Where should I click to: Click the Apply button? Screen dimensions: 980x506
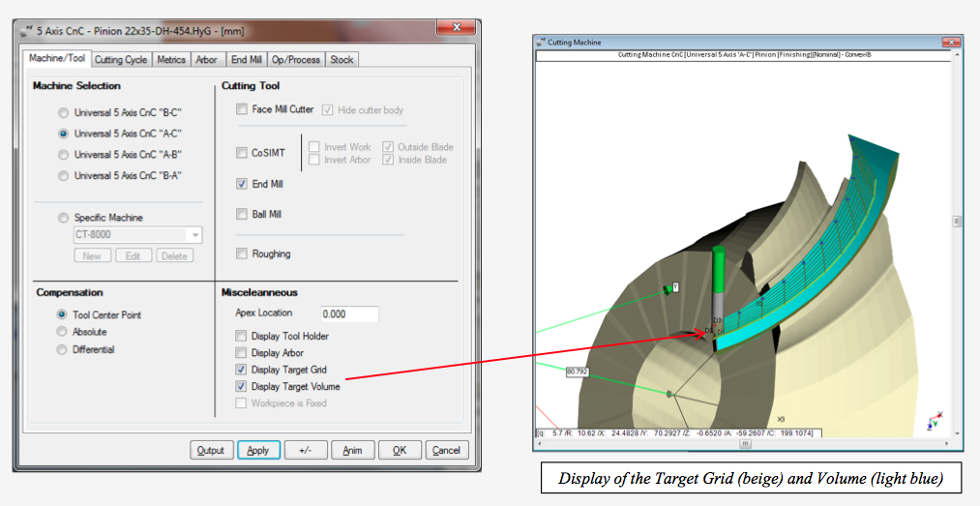(258, 451)
